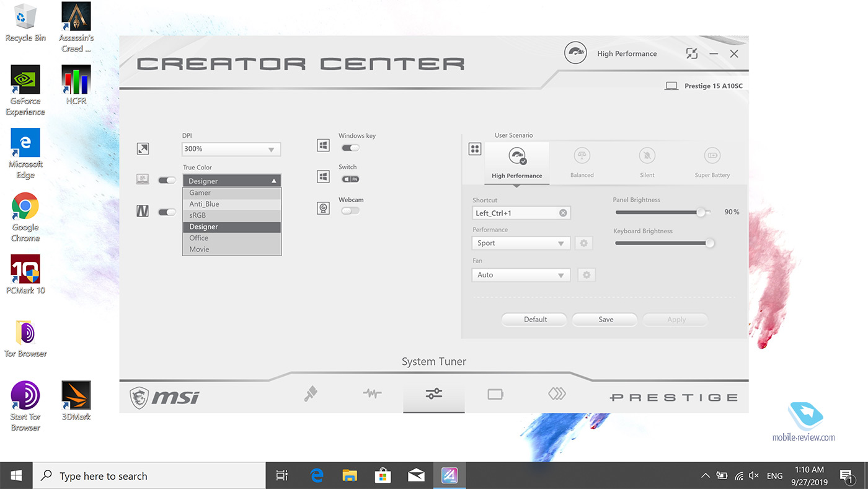868x489 pixels.
Task: Click the Shortcut Left_Ctrl+1 field
Action: pyautogui.click(x=521, y=213)
